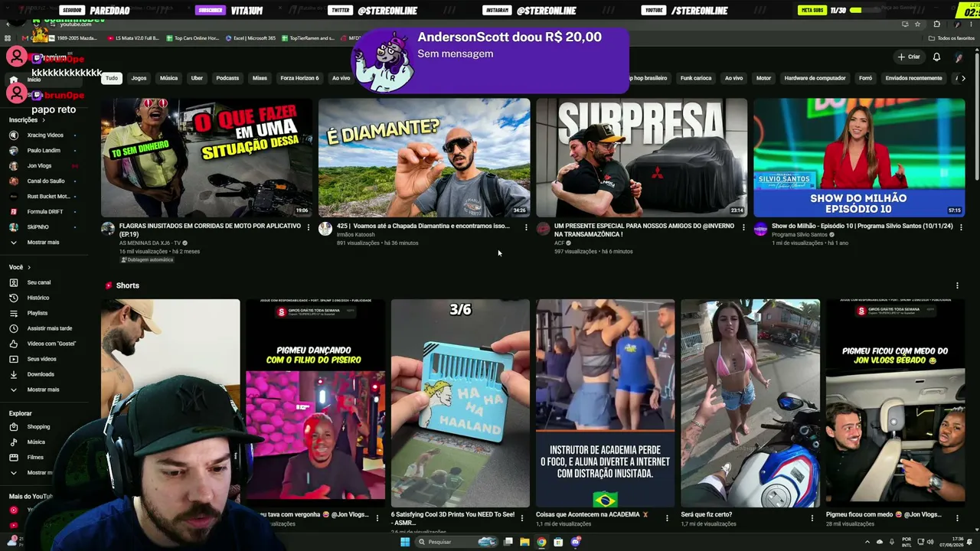Select the Forza Horizon 6 filter chip
The image size is (980, 551).
pyautogui.click(x=299, y=78)
